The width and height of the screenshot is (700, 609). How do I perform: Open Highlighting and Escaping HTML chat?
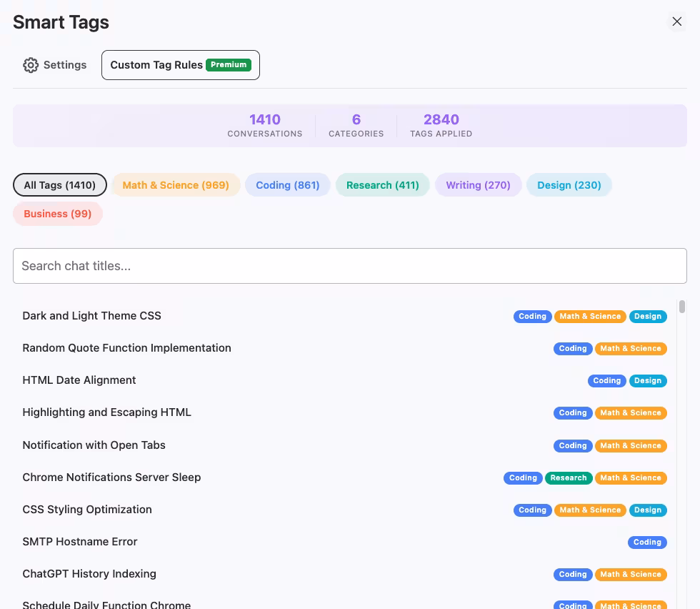[x=106, y=412]
